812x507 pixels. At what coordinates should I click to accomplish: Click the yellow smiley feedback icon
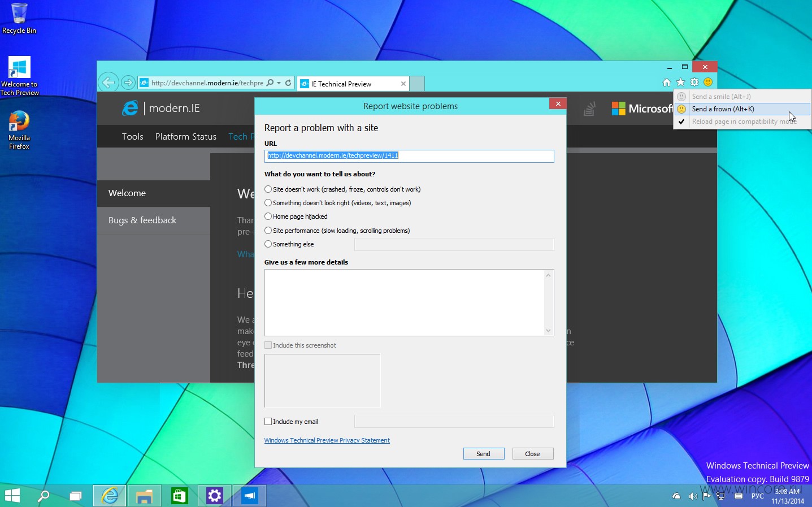point(708,82)
